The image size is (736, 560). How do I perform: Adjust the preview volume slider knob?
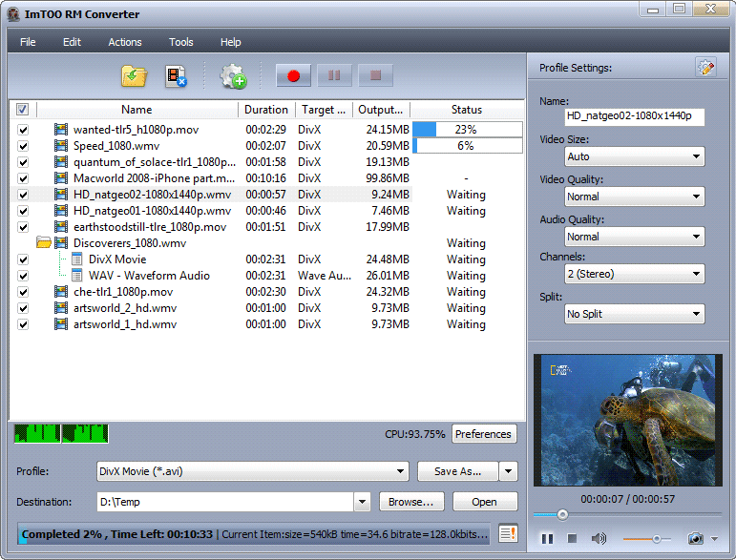[656, 539]
